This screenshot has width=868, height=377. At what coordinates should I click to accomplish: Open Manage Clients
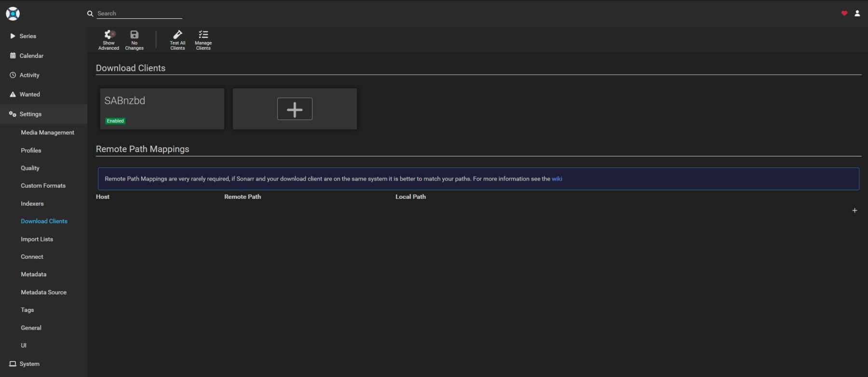[x=203, y=40]
